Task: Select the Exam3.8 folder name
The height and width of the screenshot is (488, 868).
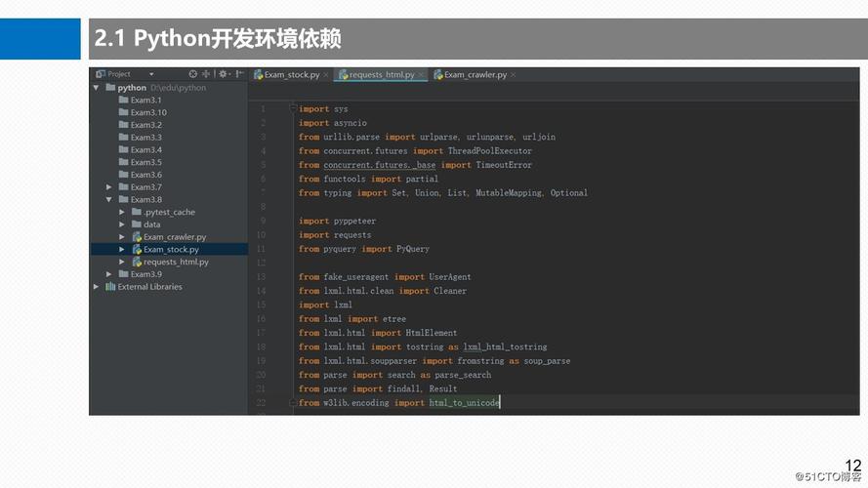Action: (x=146, y=200)
